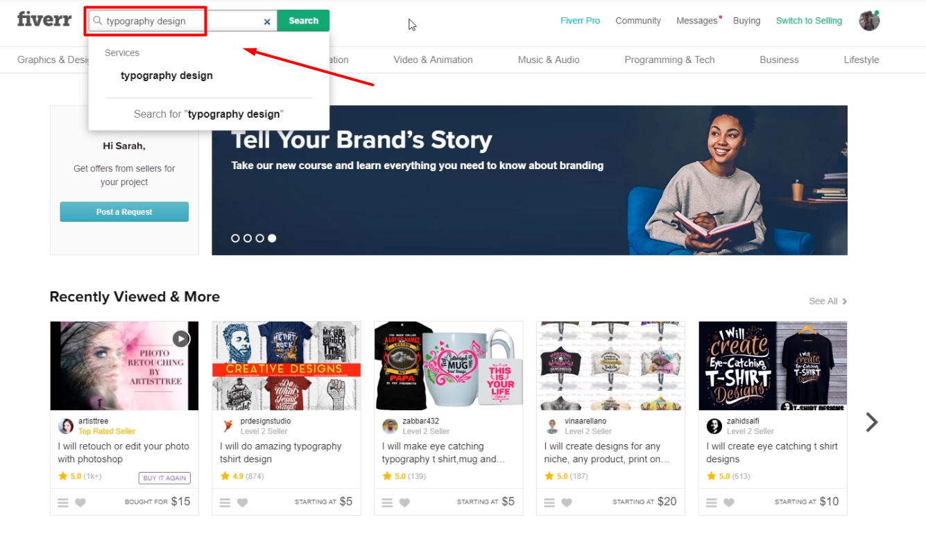926x560 pixels.
Task: Switch to the Music & Audio category
Action: 548,60
